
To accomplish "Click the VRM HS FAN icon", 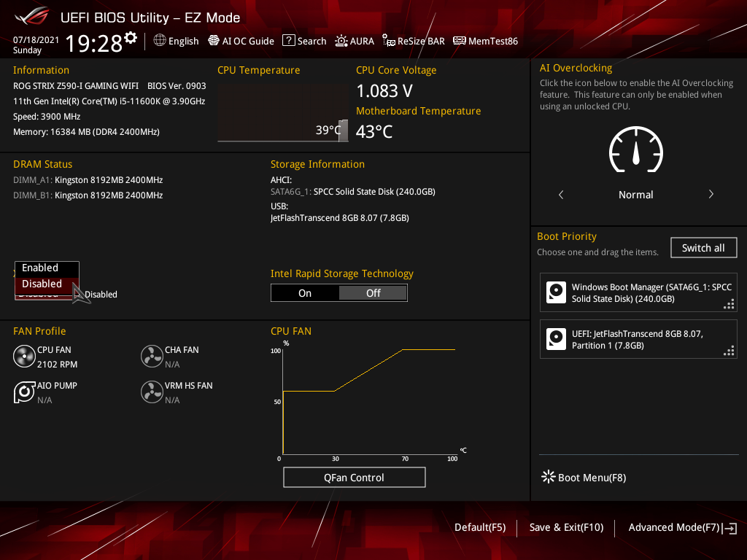I will 152,392.
